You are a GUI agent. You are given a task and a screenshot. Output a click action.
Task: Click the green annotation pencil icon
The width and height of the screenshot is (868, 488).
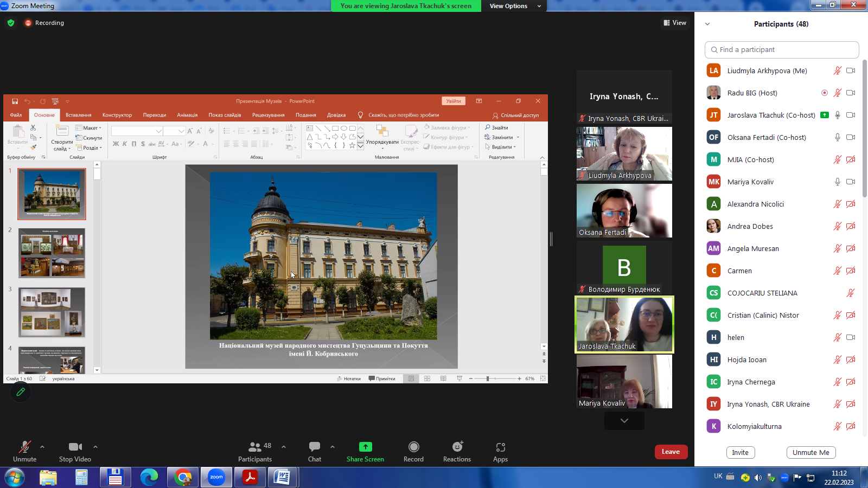21,391
